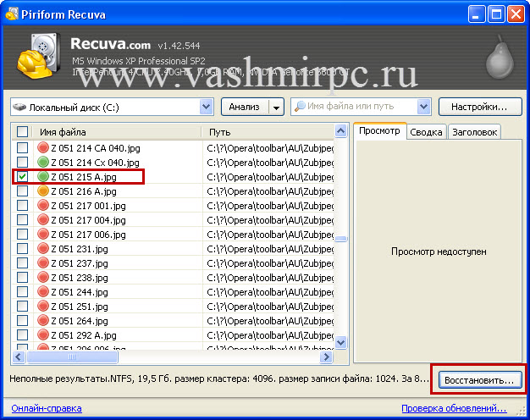The height and width of the screenshot is (420, 530).
Task: Click the green status dot of Z 051 214 Cx 040.jpg
Action: click(x=43, y=163)
